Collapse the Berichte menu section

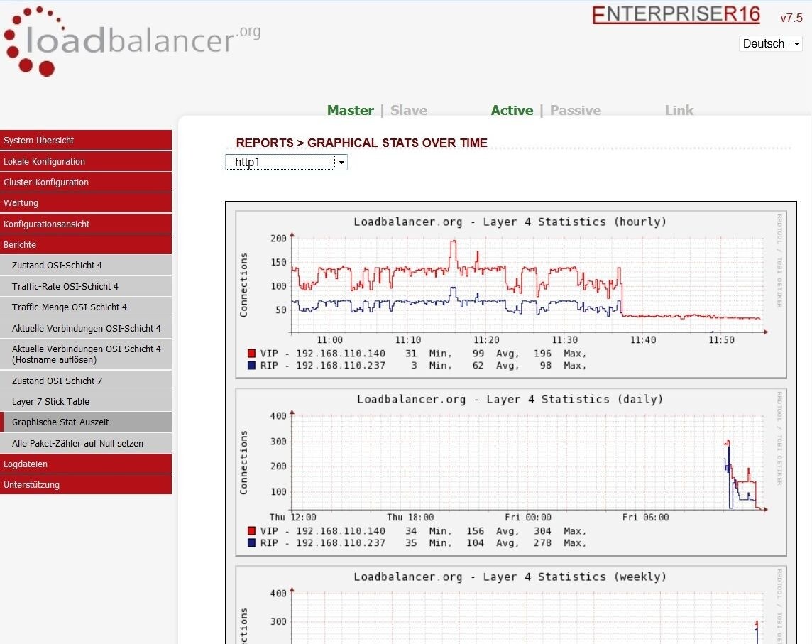(86, 244)
